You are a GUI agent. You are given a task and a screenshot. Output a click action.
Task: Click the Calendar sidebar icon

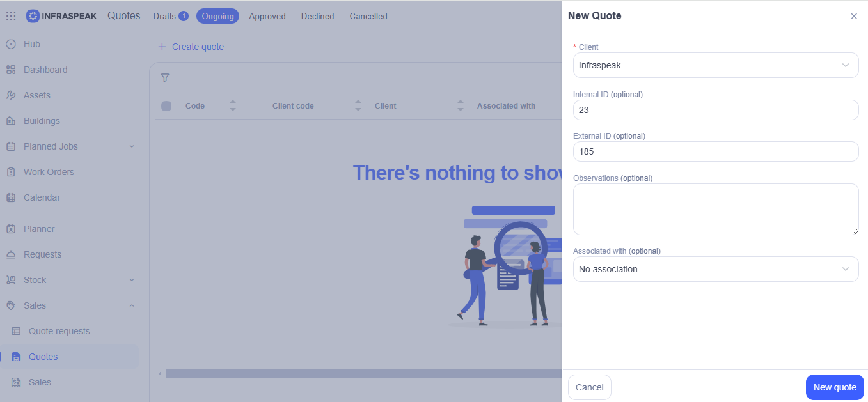tap(11, 197)
